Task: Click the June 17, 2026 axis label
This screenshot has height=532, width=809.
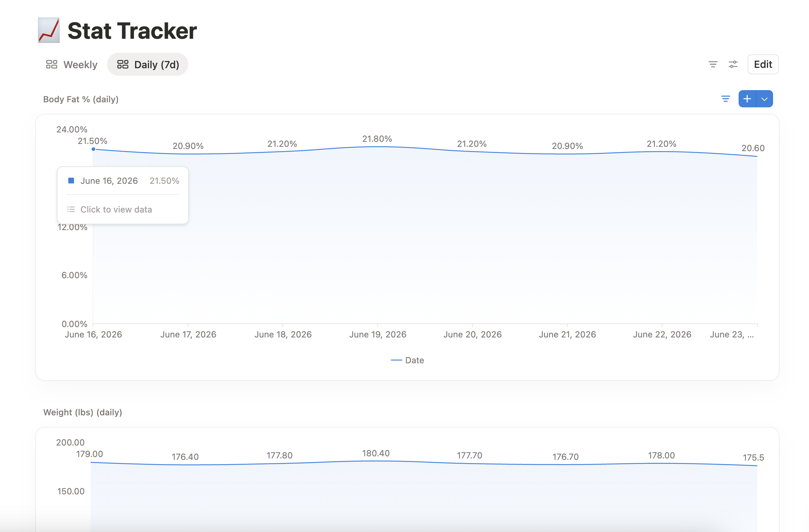Action: [188, 335]
